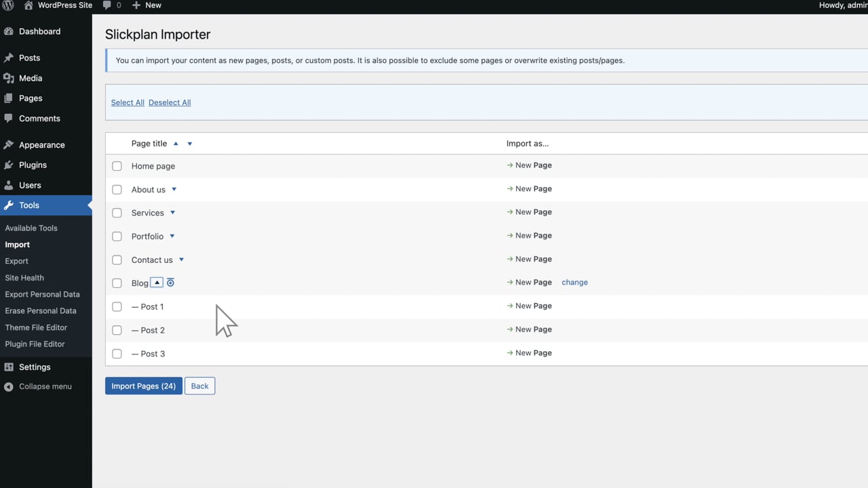Open Plugin File Editor submenu item
868x488 pixels.
pyautogui.click(x=35, y=344)
